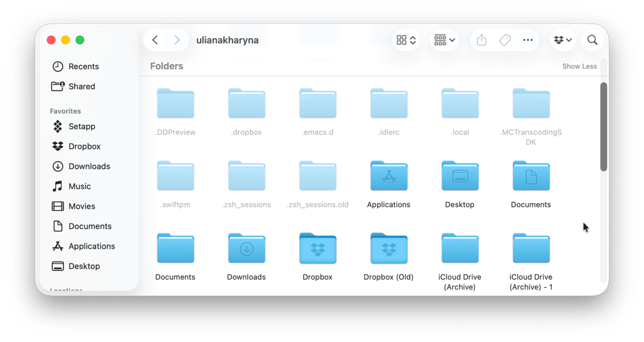This screenshot has width=644, height=342.
Task: Go back with the left chevron
Action: (155, 40)
